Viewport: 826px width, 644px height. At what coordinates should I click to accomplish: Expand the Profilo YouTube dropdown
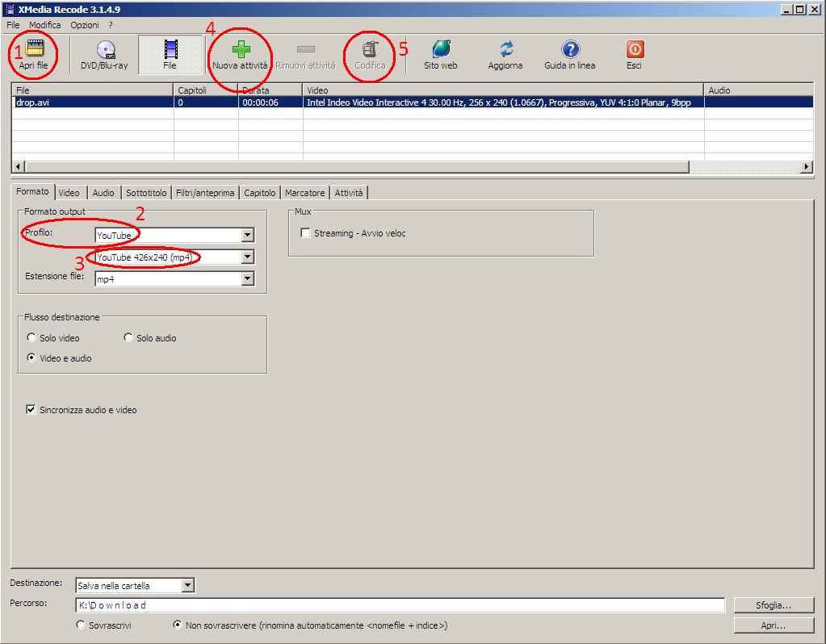248,236
